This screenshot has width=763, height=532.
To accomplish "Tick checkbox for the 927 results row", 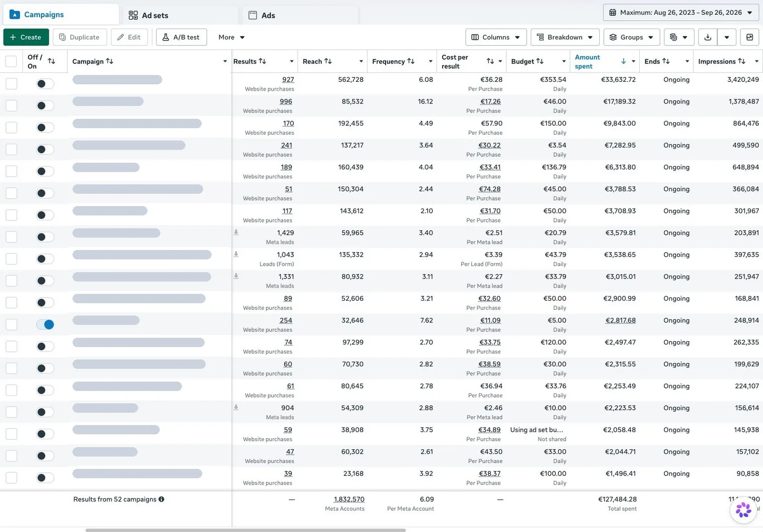I will (x=11, y=84).
